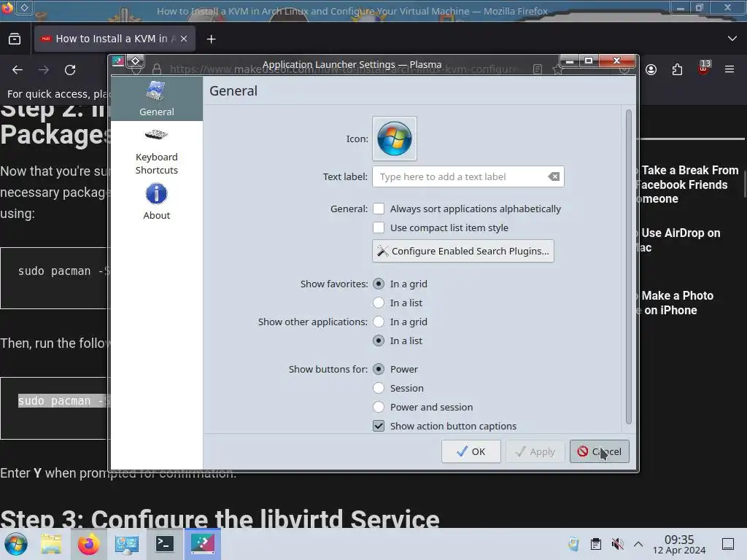The height and width of the screenshot is (560, 747).
Task: Reload the Firefox page
Action: tap(70, 70)
